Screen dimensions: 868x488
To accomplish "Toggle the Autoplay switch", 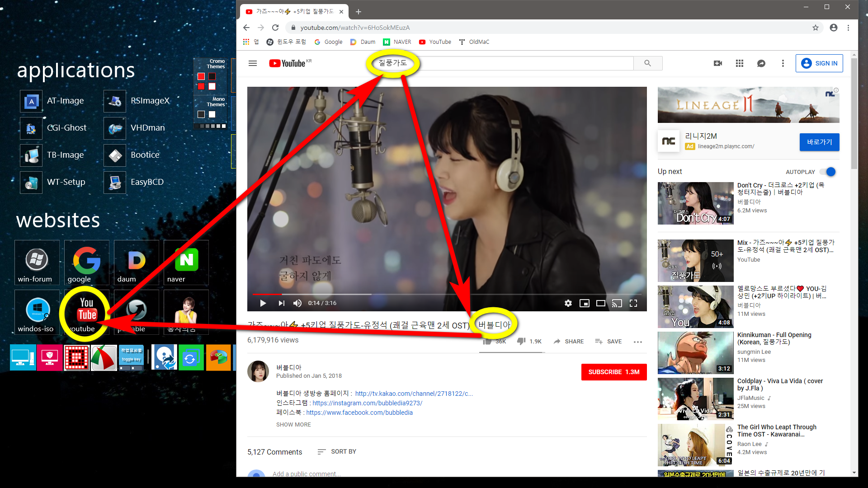I will click(x=828, y=172).
